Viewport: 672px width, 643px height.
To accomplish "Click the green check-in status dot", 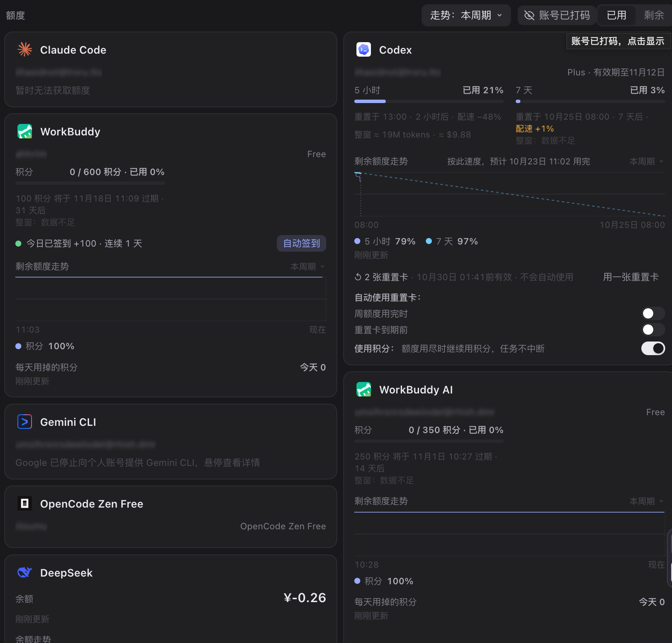I will click(18, 244).
